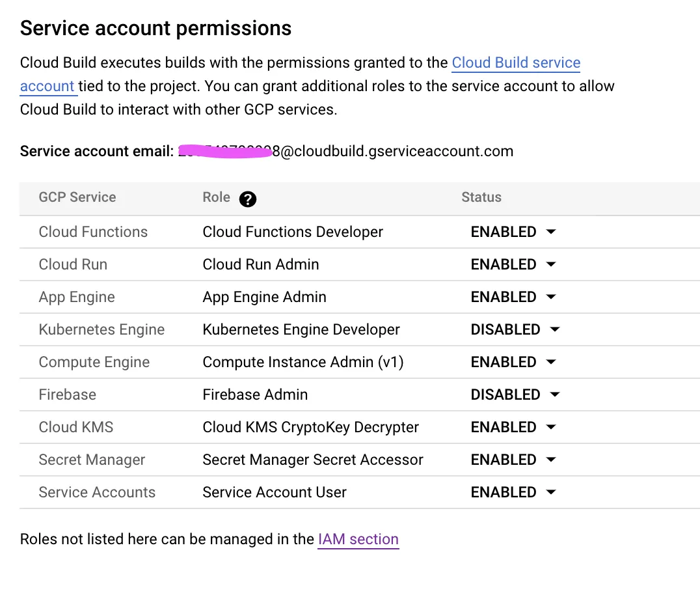This screenshot has height=595, width=700.
Task: Open Cloud Functions status dropdown
Action: (513, 232)
